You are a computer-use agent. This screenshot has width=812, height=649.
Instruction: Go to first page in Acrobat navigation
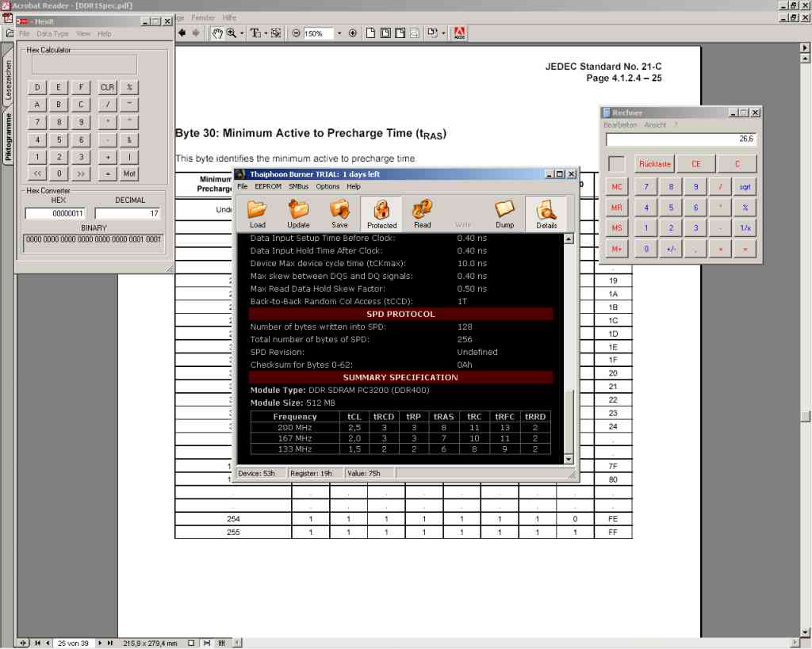click(x=37, y=643)
